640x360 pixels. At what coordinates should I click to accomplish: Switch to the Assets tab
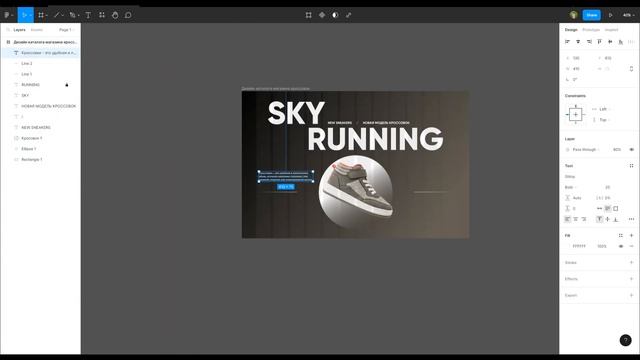pos(36,30)
